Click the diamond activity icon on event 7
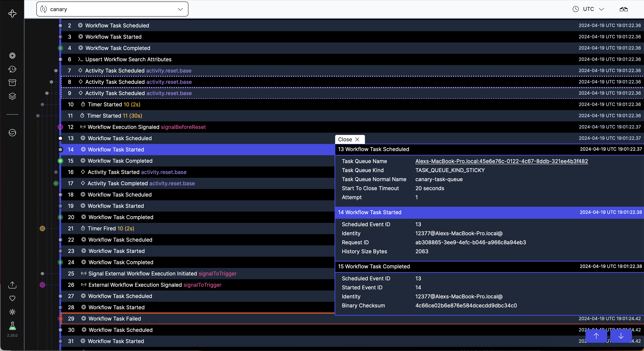This screenshot has height=351, width=644. coord(80,70)
